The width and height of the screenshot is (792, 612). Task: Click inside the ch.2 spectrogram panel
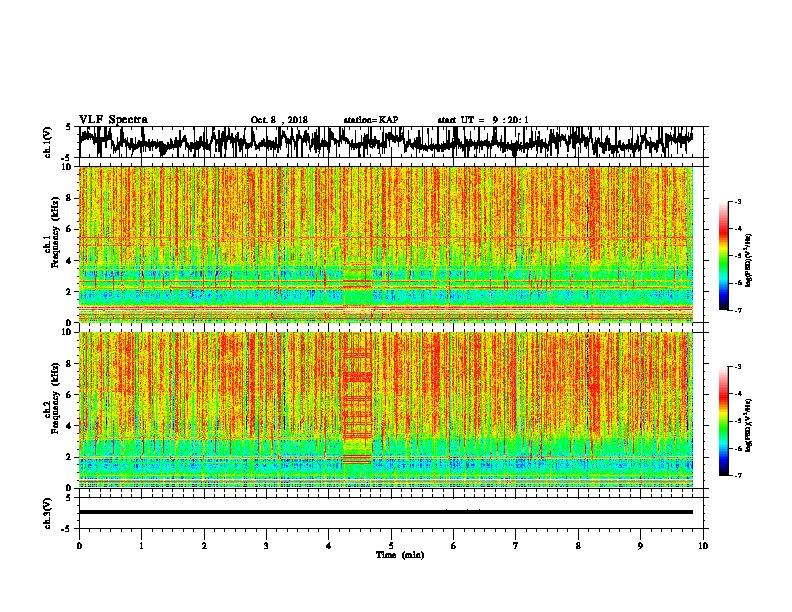386,410
